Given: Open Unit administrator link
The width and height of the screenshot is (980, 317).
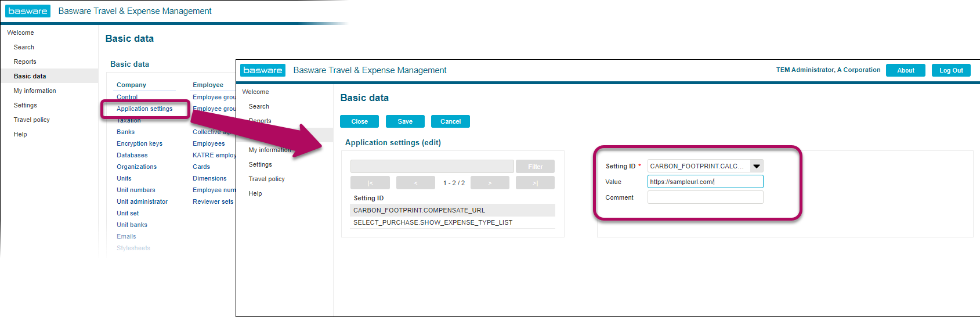Looking at the screenshot, I should [x=142, y=201].
